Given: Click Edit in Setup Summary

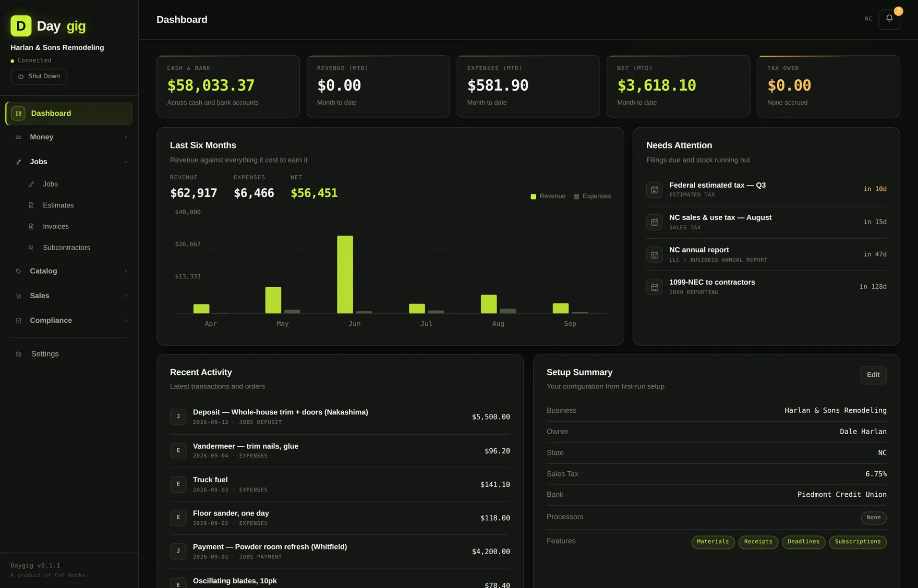Looking at the screenshot, I should pos(873,375).
